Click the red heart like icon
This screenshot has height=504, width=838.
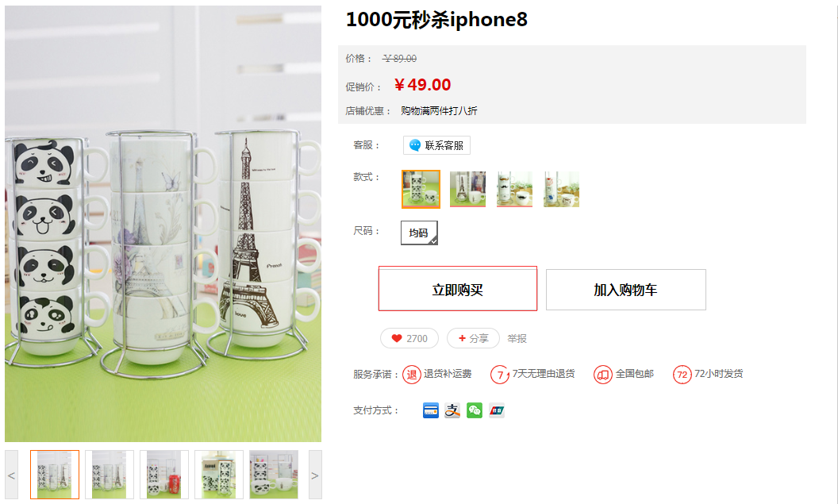pyautogui.click(x=397, y=338)
